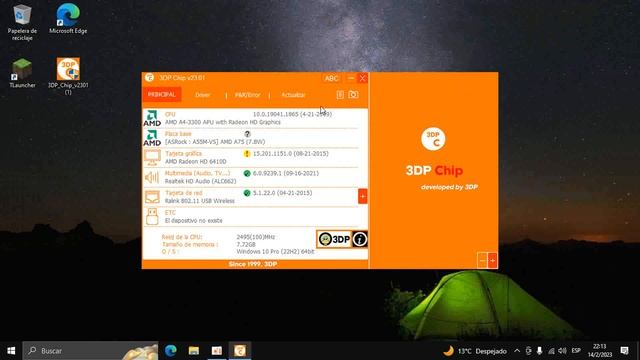Click the Ralink 802.11 USB Wireless text
The image size is (640, 360).
coord(200,201)
